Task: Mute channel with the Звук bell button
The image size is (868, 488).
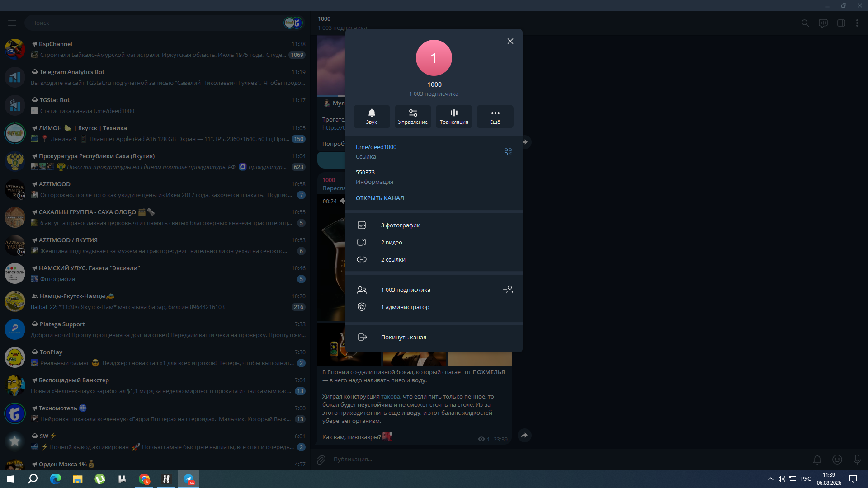Action: tap(372, 117)
